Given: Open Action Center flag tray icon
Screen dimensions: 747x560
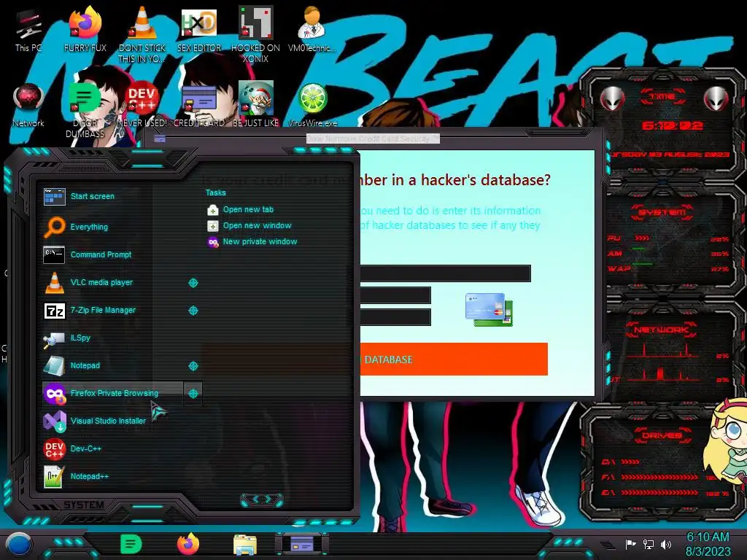Looking at the screenshot, I should (630, 544).
